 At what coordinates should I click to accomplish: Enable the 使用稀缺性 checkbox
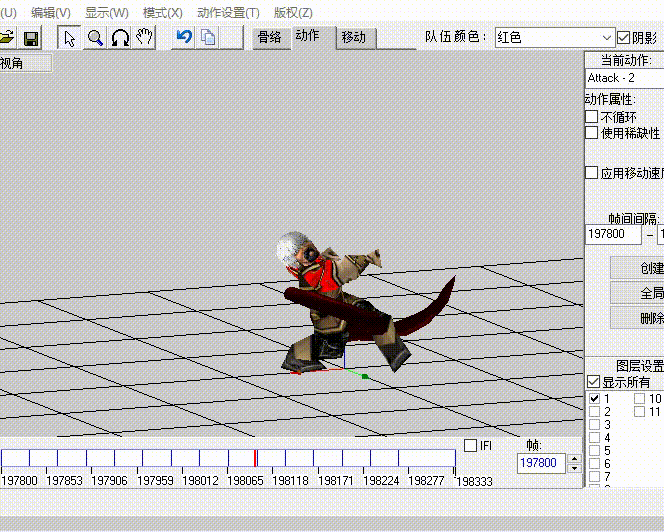pyautogui.click(x=592, y=133)
